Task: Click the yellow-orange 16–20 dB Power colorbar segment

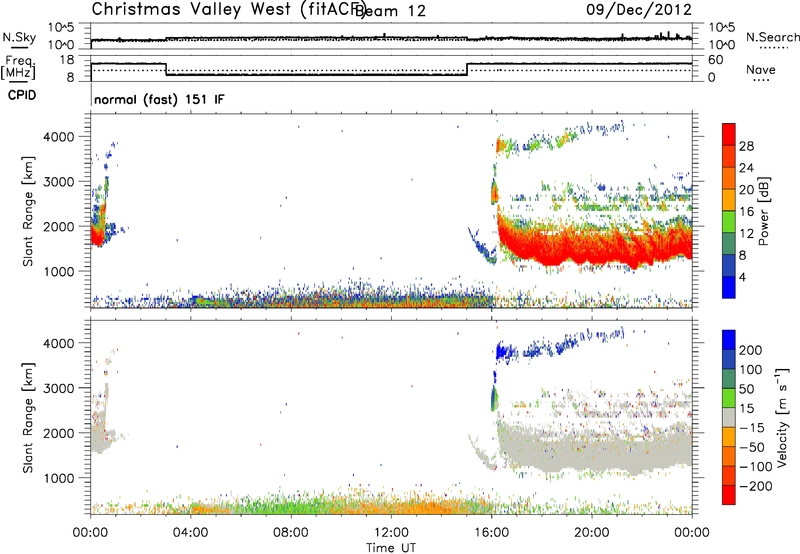Action: pyautogui.click(x=729, y=199)
